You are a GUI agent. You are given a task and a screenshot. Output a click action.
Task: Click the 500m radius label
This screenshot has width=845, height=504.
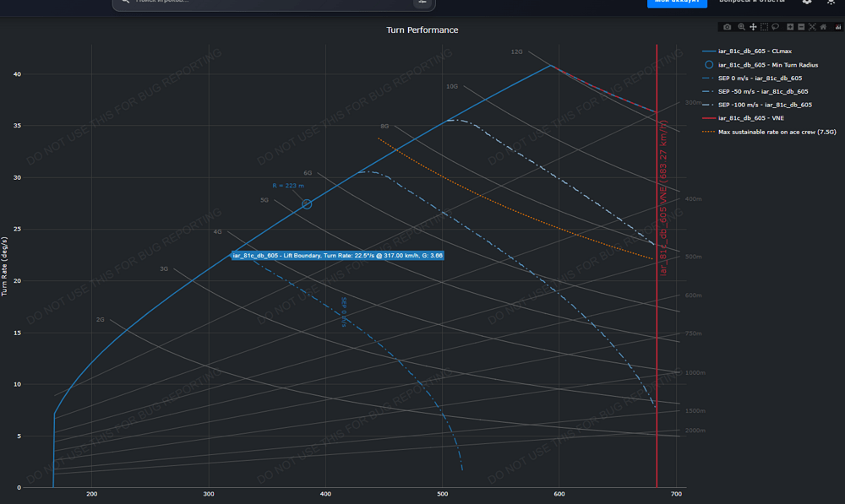[x=693, y=257]
